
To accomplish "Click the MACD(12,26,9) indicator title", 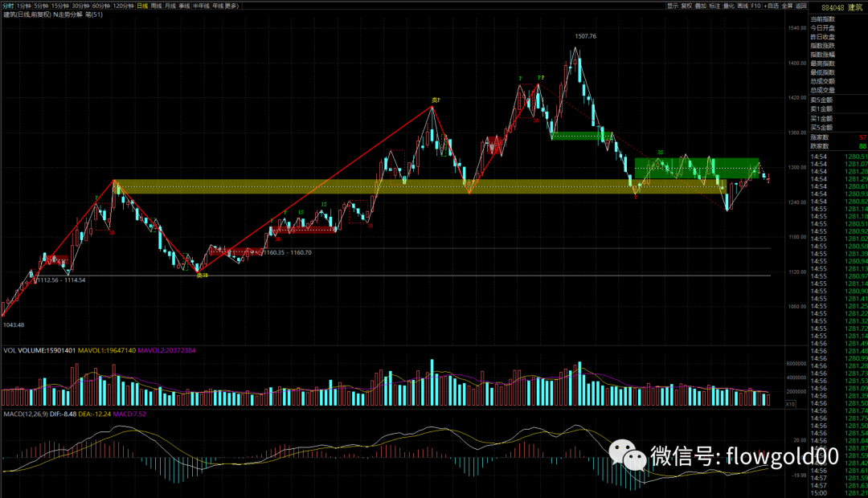I will click(x=26, y=414).
